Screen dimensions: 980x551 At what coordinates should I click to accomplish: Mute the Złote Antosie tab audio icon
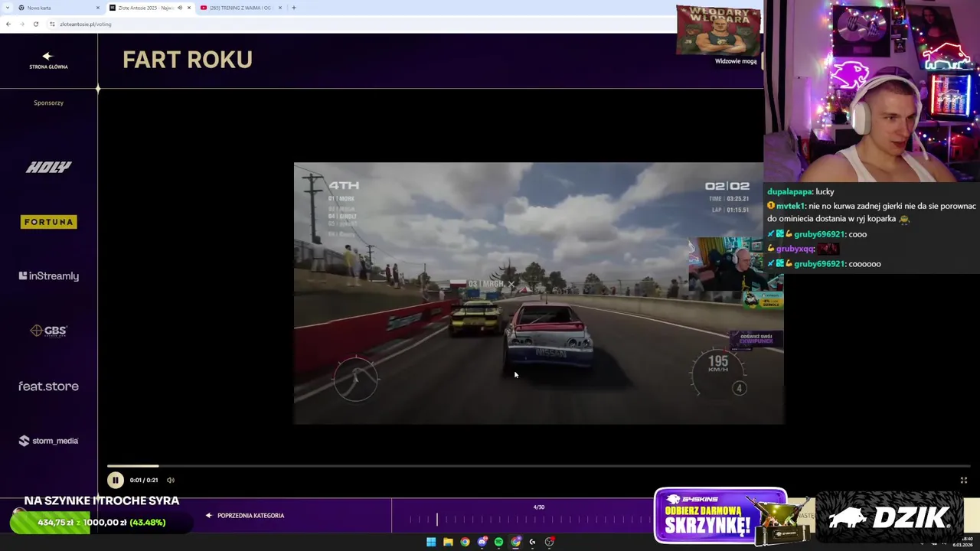180,8
